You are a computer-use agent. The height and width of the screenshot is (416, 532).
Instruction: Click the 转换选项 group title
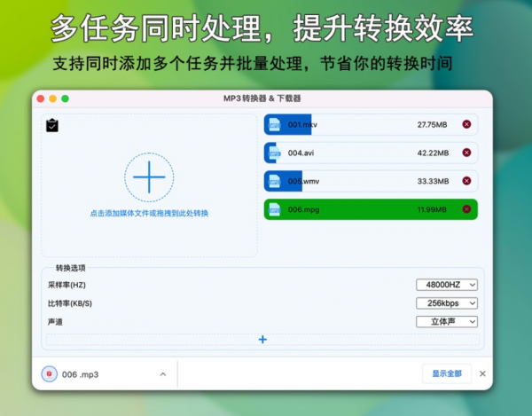71,268
